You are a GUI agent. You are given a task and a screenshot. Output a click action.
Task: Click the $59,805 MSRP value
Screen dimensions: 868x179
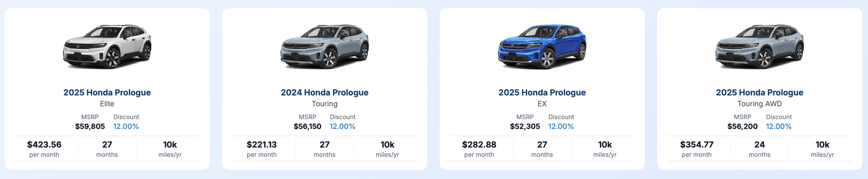(x=90, y=126)
